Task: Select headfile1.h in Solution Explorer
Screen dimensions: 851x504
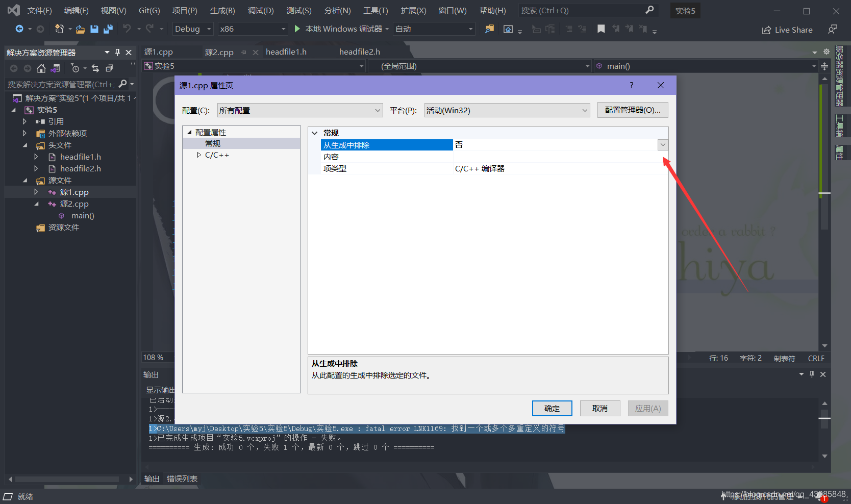Action: pos(80,157)
